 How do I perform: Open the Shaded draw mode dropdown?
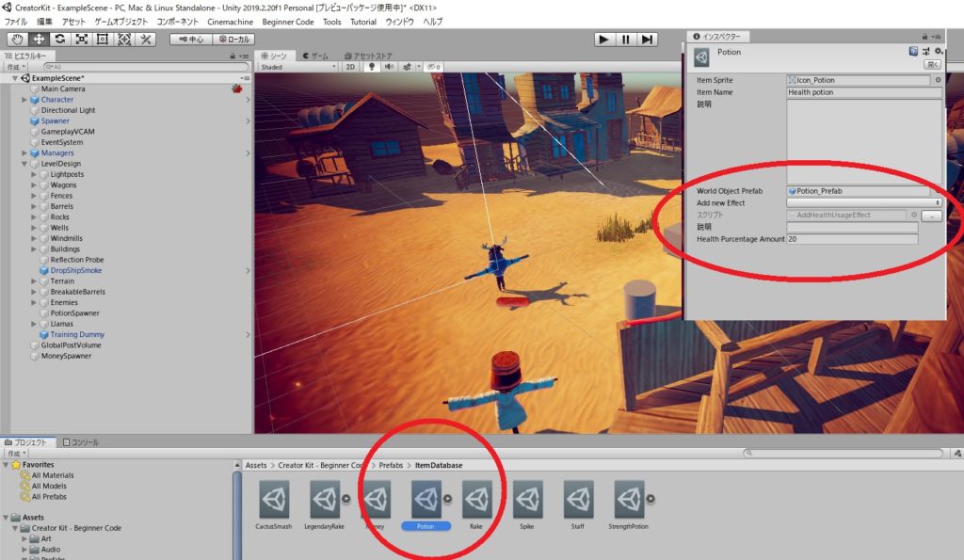pos(298,67)
